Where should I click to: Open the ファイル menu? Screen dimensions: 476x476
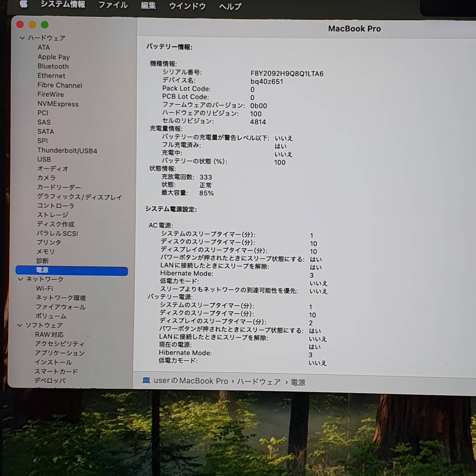point(113,5)
